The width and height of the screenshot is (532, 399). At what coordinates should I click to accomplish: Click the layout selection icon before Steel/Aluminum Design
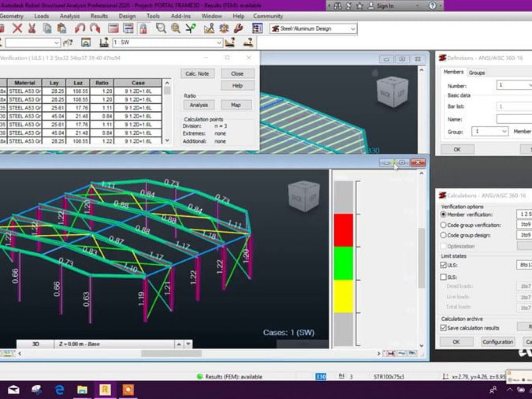[257, 29]
